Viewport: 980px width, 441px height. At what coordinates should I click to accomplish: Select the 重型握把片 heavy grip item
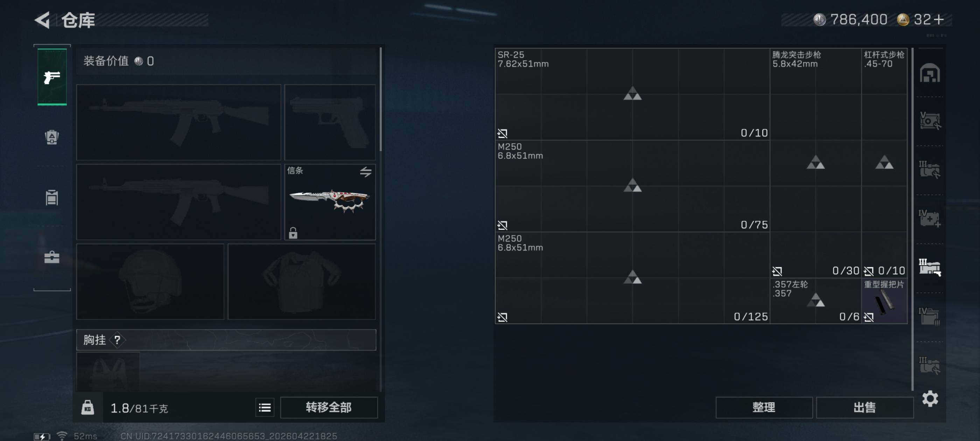point(884,301)
